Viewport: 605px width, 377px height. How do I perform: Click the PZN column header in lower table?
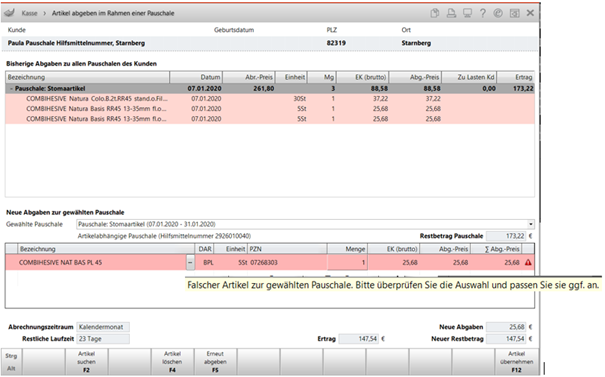[x=287, y=249]
